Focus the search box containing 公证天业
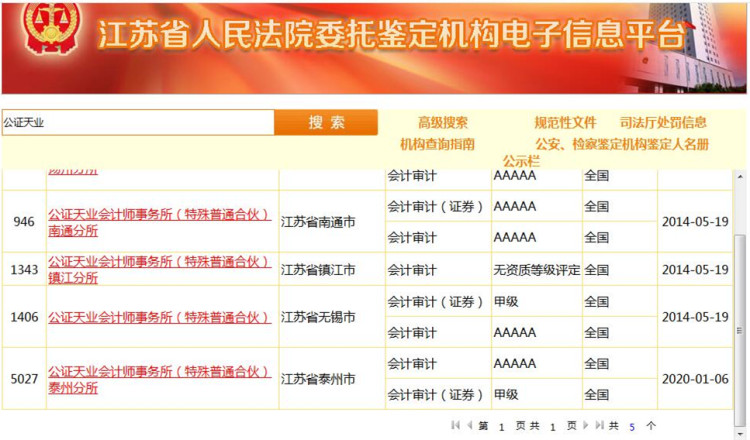The image size is (750, 440). tap(138, 122)
